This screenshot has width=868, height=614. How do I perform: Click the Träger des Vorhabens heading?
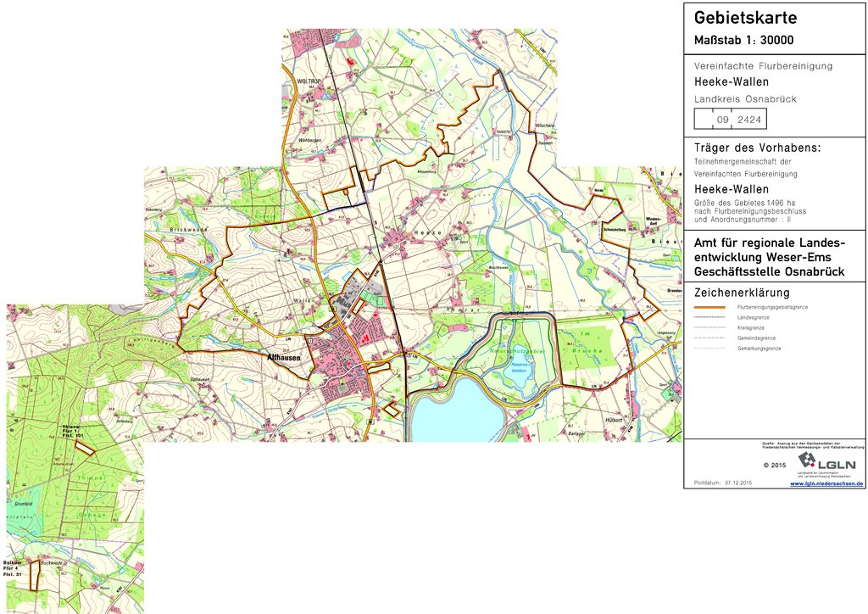pyautogui.click(x=757, y=148)
